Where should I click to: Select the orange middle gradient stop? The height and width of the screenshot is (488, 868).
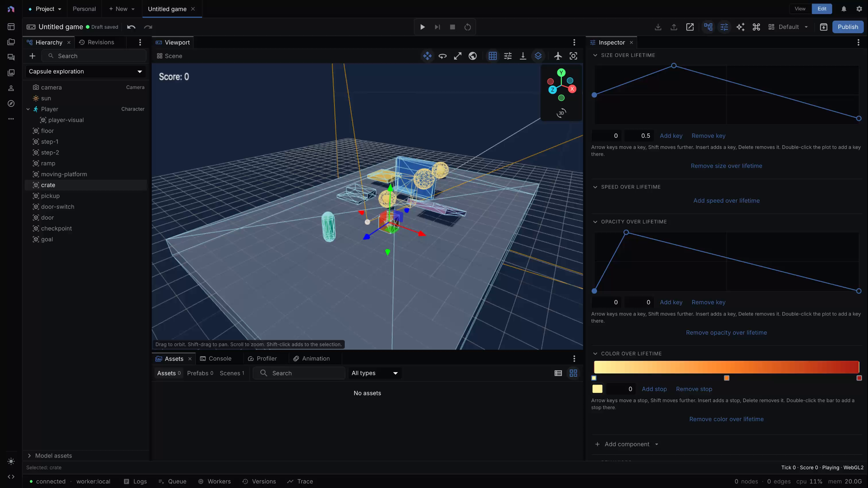coord(726,378)
